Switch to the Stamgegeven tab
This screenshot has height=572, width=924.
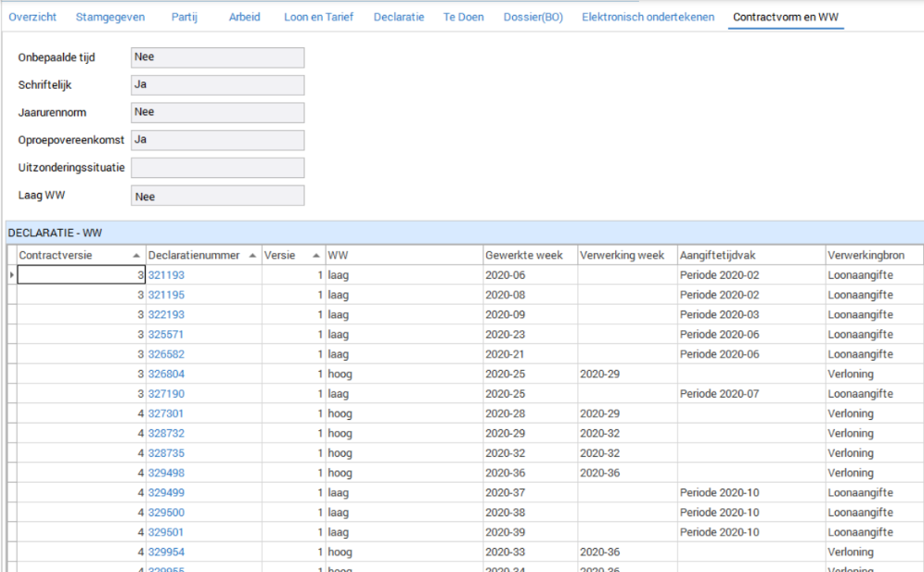point(110,17)
